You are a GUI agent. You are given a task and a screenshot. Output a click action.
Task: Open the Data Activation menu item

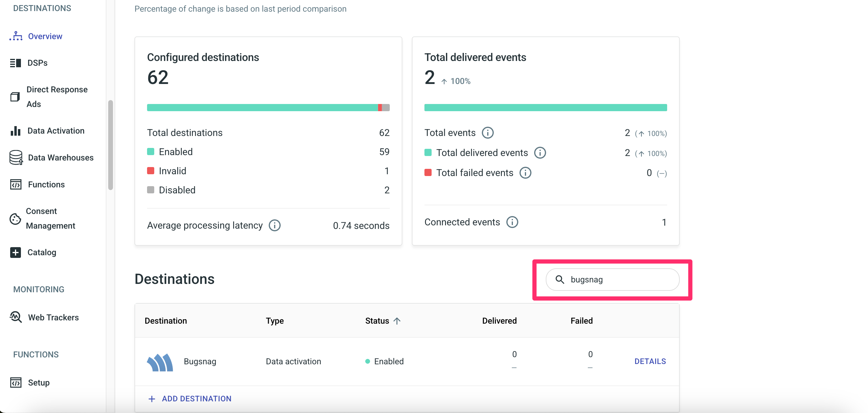[x=56, y=131]
